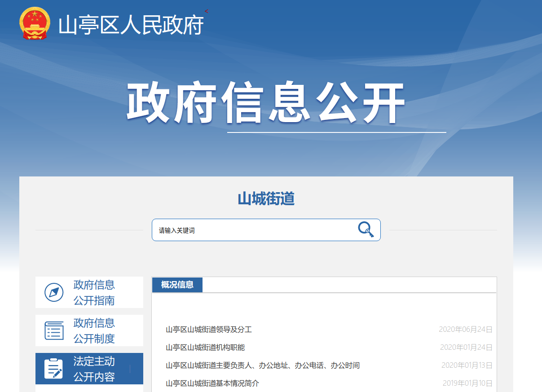542x392 pixels.
Task: Open 山亭区山城街道机构职能 article
Action: 205,348
